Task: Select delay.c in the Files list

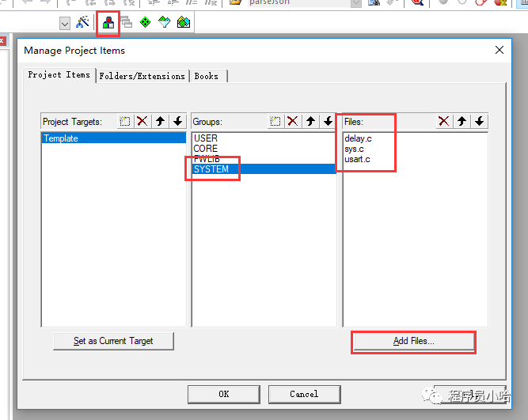Action: [358, 138]
